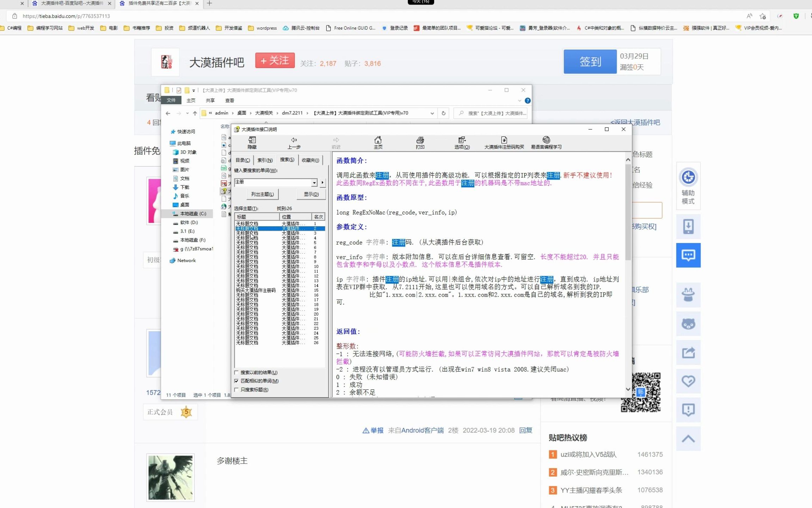Click the 举报 report link
812x508 pixels.
(373, 430)
